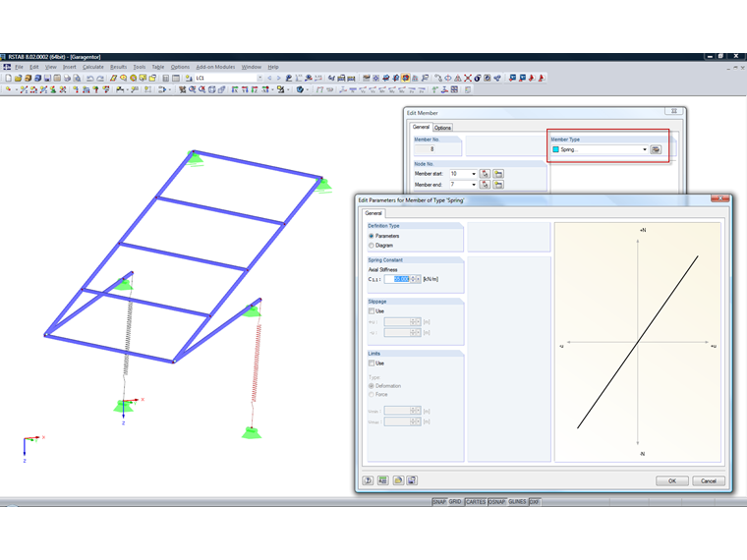The height and width of the screenshot is (560, 747).
Task: Click the Redo arrow icon
Action: click(99, 78)
